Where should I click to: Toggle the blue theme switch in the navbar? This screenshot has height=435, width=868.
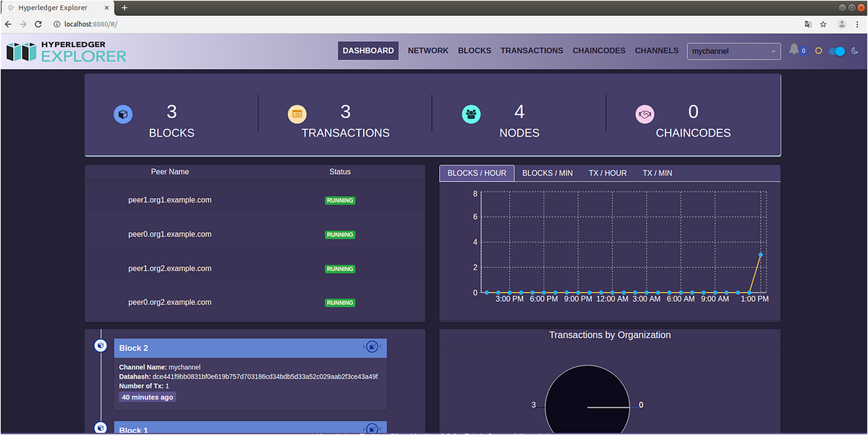click(x=837, y=50)
